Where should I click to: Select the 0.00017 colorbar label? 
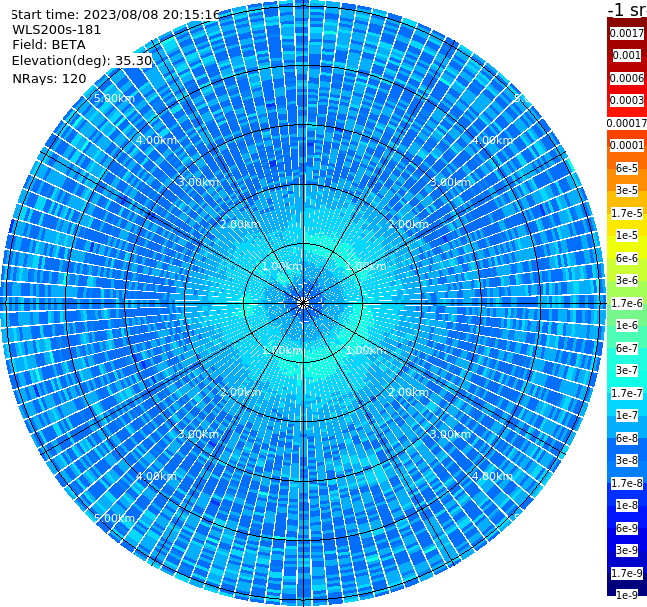[627, 123]
